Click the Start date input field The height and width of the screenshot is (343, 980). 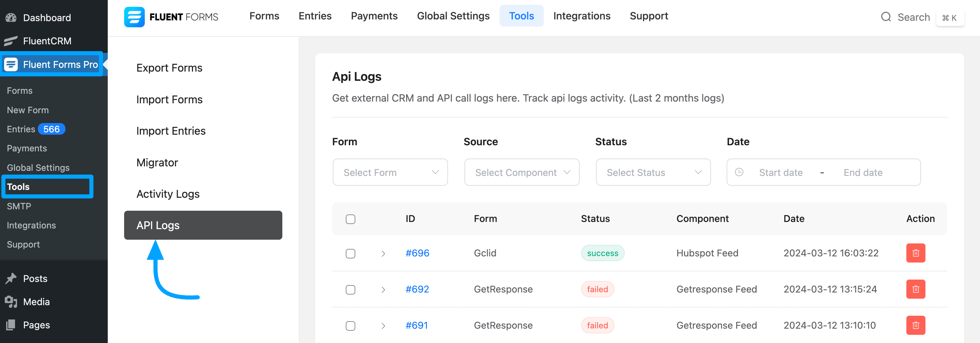(781, 172)
